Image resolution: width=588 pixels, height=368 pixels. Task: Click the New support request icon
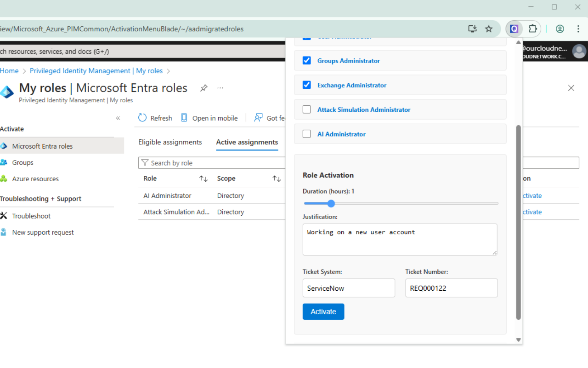[4, 232]
